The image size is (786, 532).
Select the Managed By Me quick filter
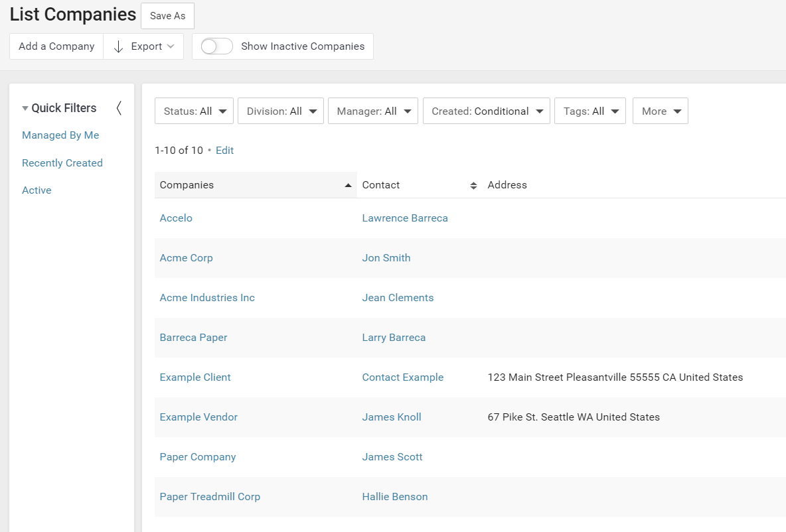(60, 135)
